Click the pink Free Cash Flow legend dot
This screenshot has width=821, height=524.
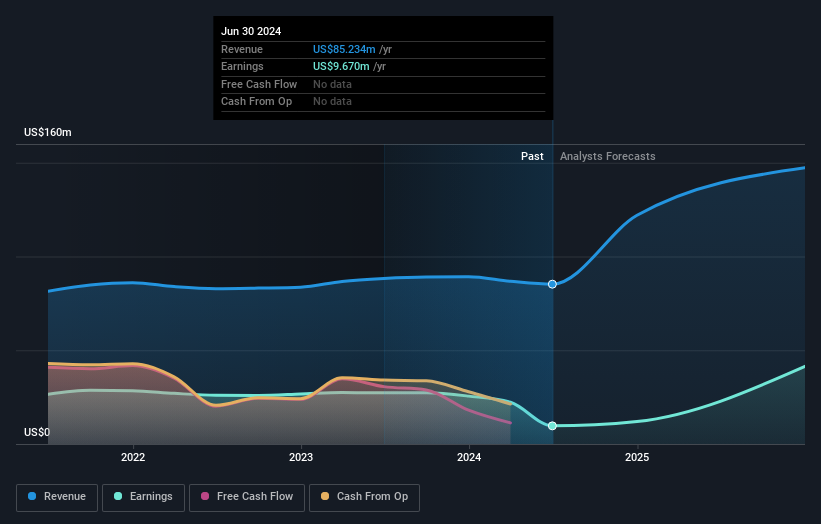point(205,496)
